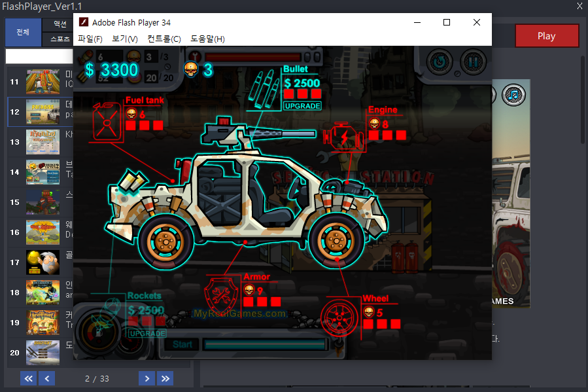
Task: Close the FlashPlayer_Ver1.1 launcher window
Action: (x=579, y=6)
